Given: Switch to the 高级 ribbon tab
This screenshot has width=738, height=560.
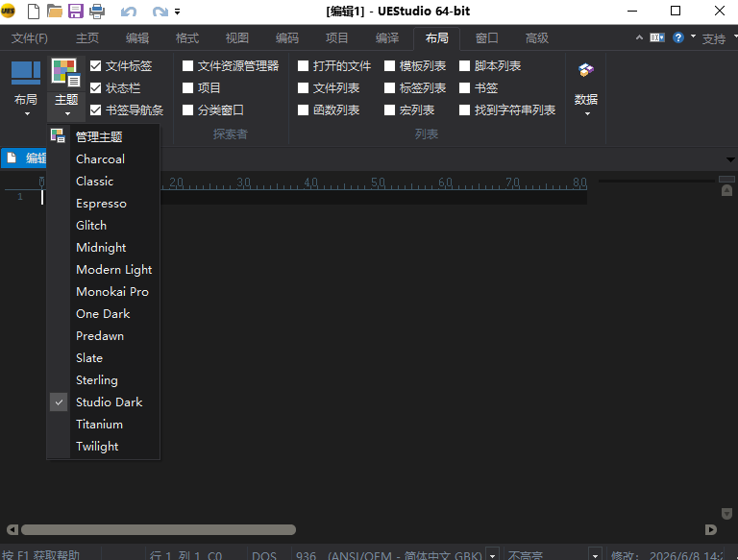Looking at the screenshot, I should point(536,38).
